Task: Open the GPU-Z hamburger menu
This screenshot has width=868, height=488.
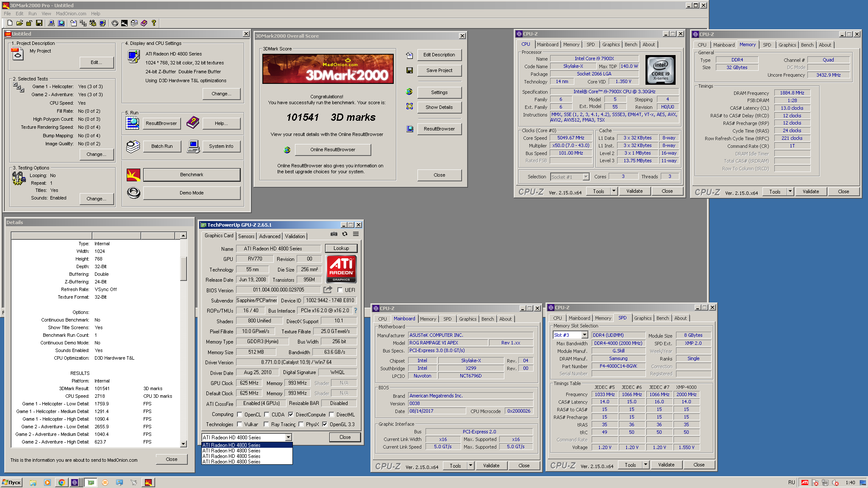Action: click(356, 234)
